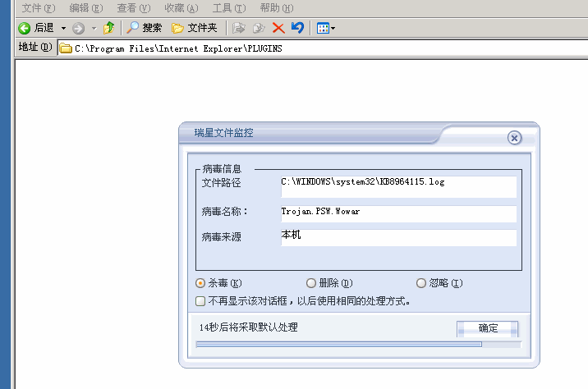Open the 收藏(A) menu
This screenshot has width=588, height=389.
click(181, 8)
